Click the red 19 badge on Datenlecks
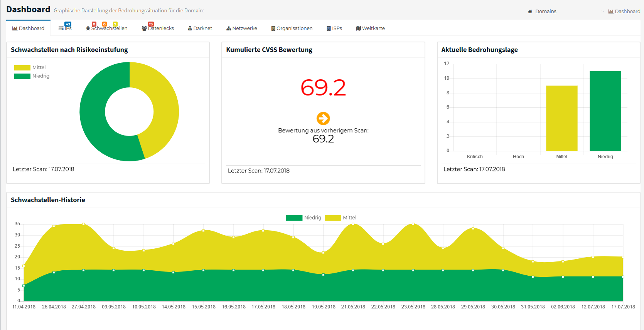This screenshot has width=644, height=330. click(x=151, y=24)
